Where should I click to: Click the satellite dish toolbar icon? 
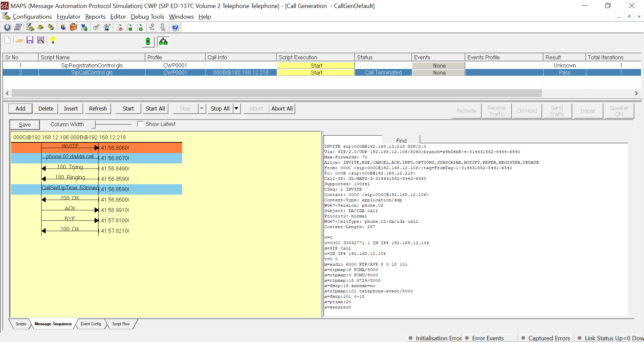pos(107,27)
